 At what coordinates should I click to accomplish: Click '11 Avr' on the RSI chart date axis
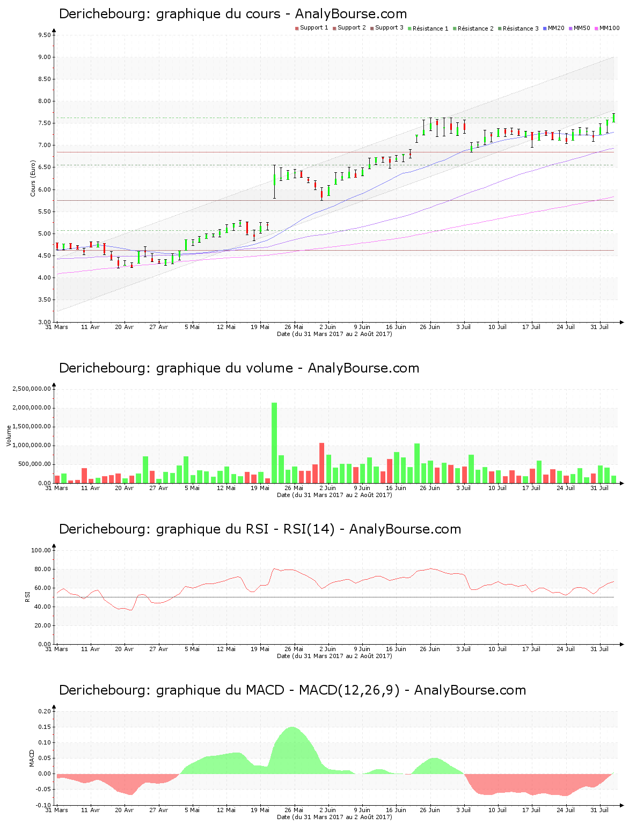click(91, 649)
